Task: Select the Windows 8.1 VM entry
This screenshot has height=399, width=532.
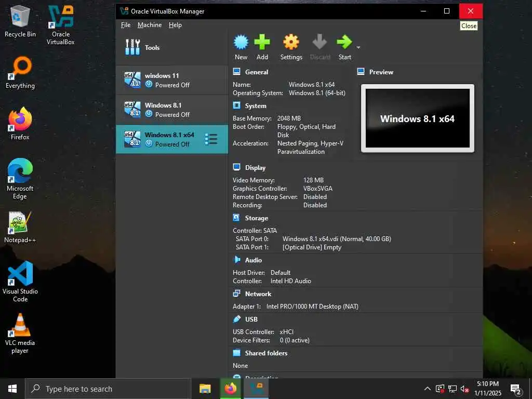Action: pos(171,110)
